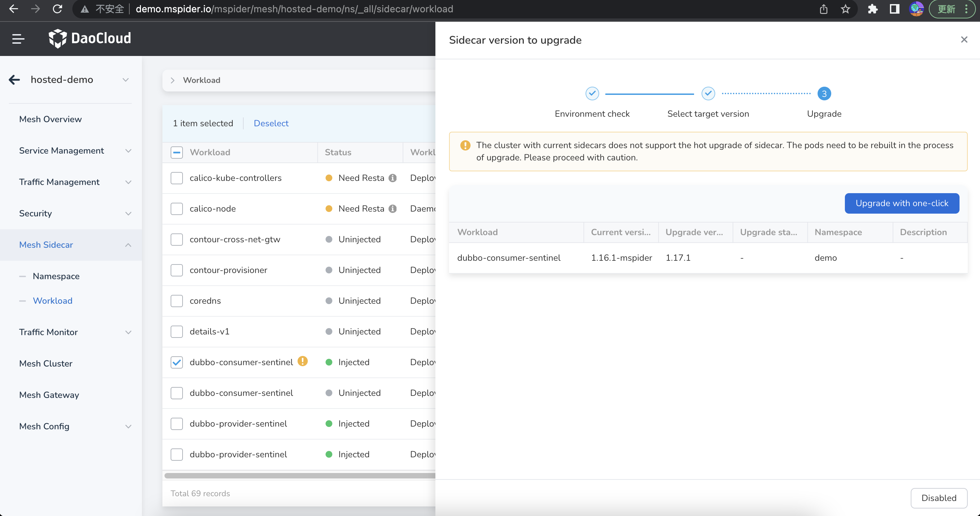Screen dimensions: 980x516
Task: Open Mesh Gateway page
Action: coord(49,395)
